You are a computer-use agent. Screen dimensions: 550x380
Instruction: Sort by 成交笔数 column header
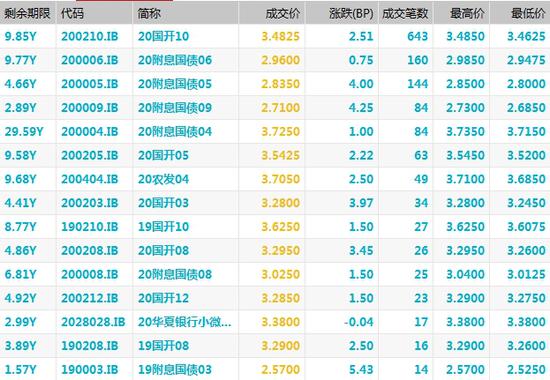[x=406, y=13]
